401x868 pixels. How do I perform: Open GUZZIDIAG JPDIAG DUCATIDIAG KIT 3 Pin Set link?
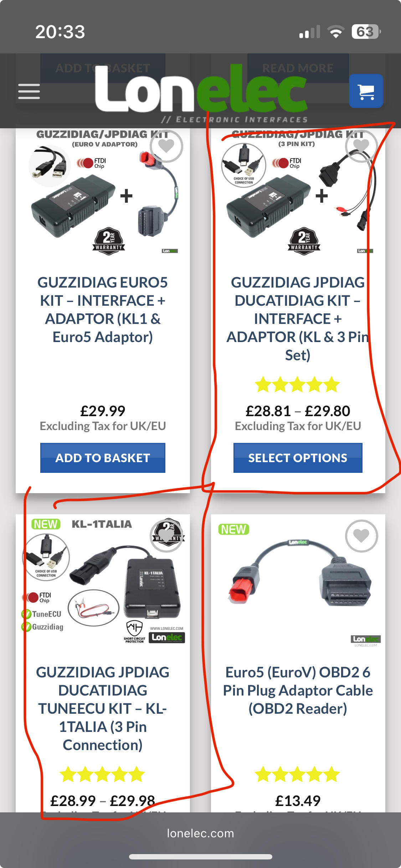298,319
